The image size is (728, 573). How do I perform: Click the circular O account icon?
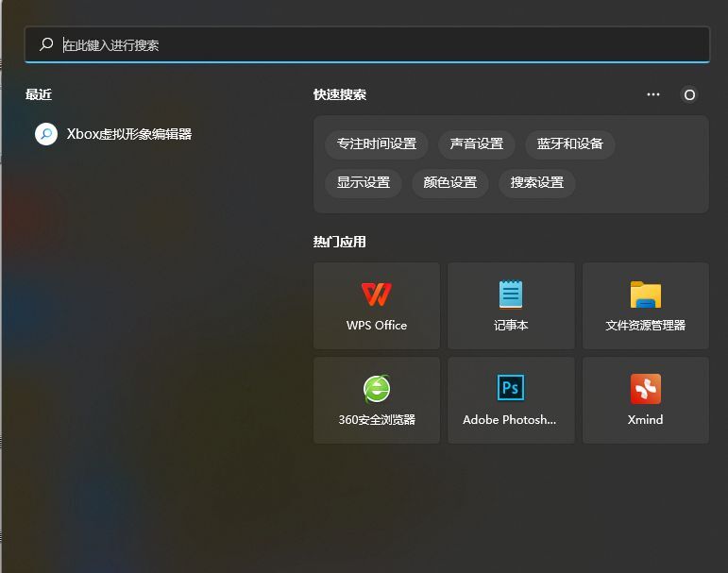pyautogui.click(x=689, y=94)
